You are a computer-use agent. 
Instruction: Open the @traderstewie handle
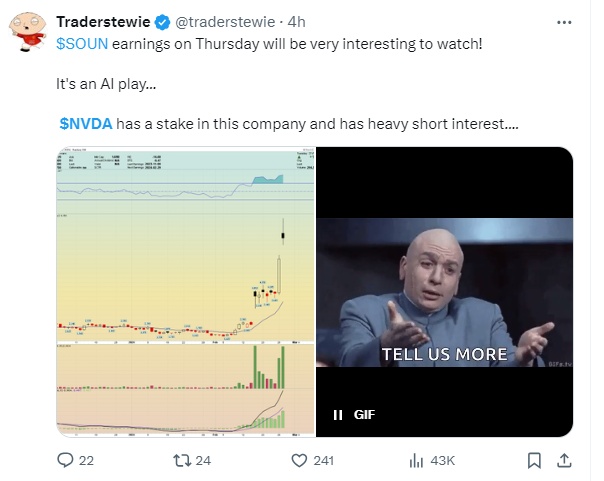[225, 22]
